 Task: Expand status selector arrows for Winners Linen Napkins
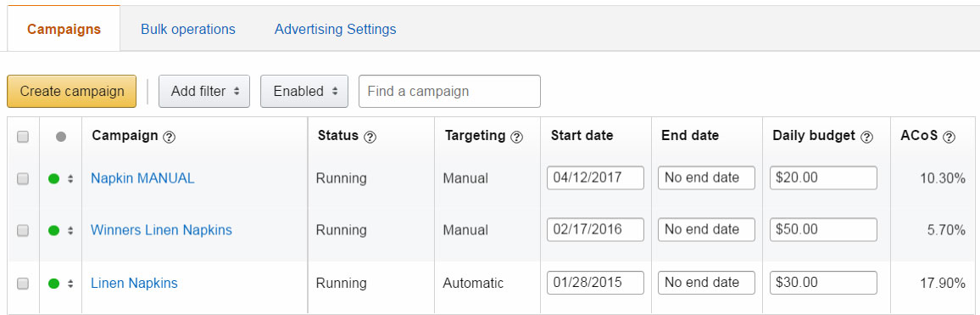[x=70, y=230]
